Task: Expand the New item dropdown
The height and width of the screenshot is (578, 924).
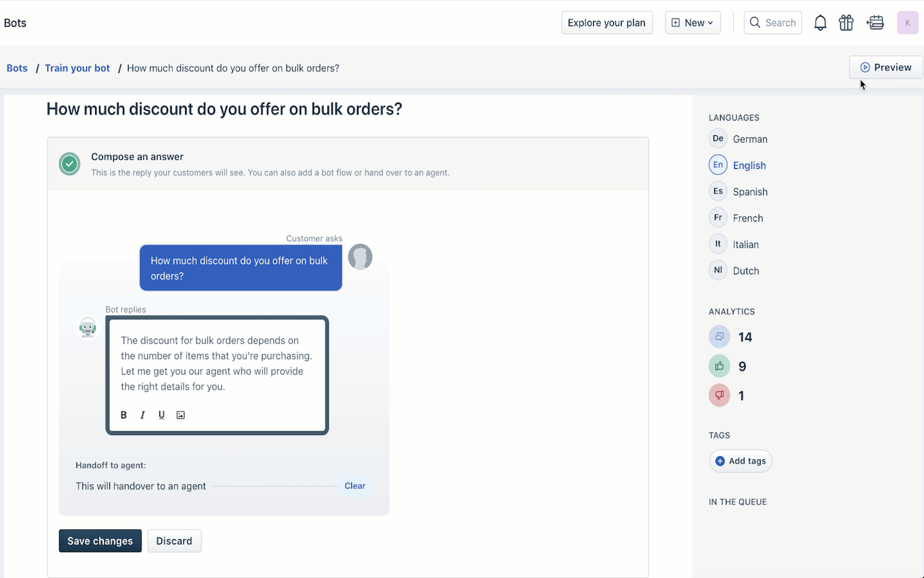Action: point(693,23)
